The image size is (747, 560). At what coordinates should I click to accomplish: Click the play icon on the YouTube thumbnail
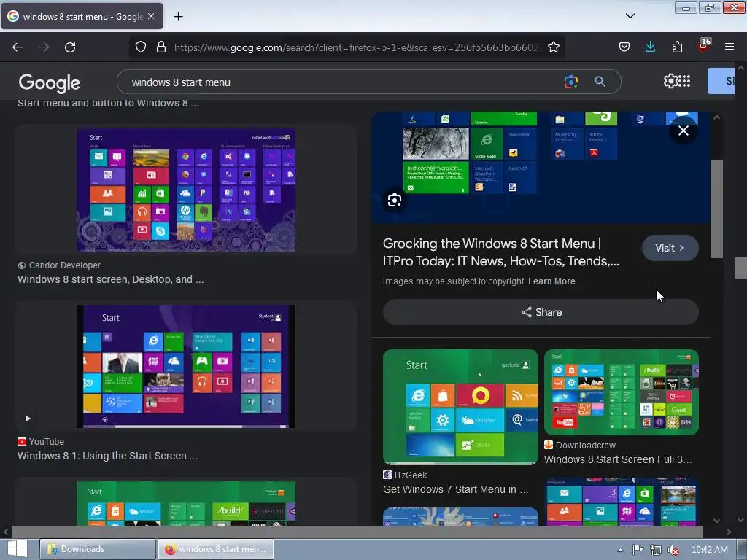pos(28,419)
